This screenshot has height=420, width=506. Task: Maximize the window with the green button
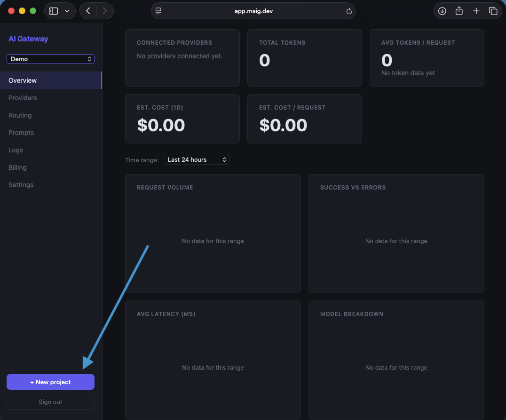pyautogui.click(x=33, y=11)
